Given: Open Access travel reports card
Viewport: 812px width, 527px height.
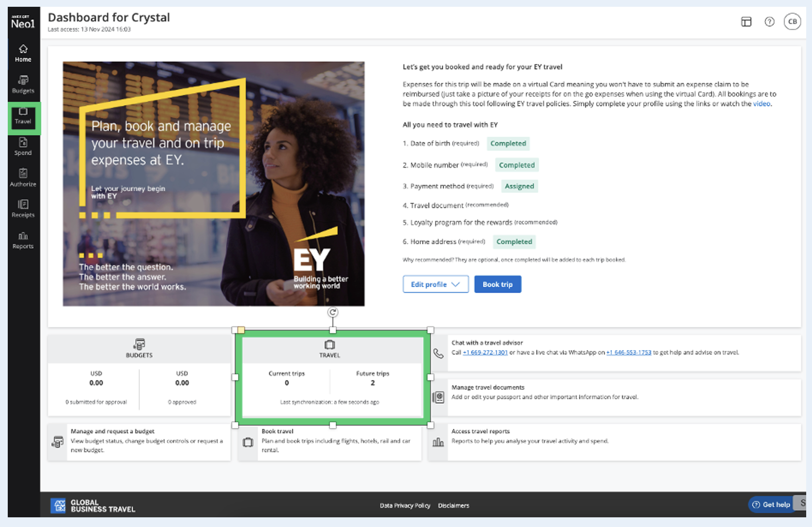Looking at the screenshot, I should (x=614, y=442).
